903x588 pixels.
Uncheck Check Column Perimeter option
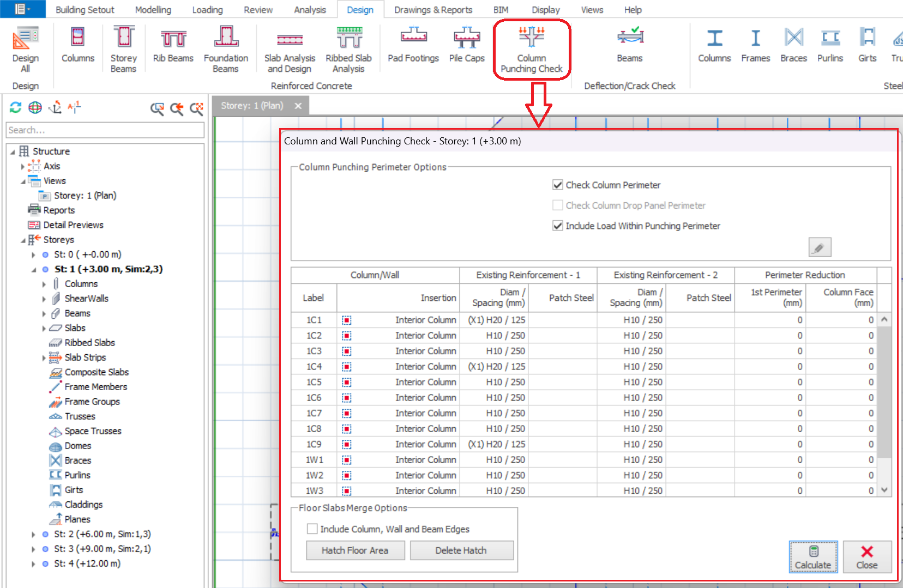tap(558, 185)
